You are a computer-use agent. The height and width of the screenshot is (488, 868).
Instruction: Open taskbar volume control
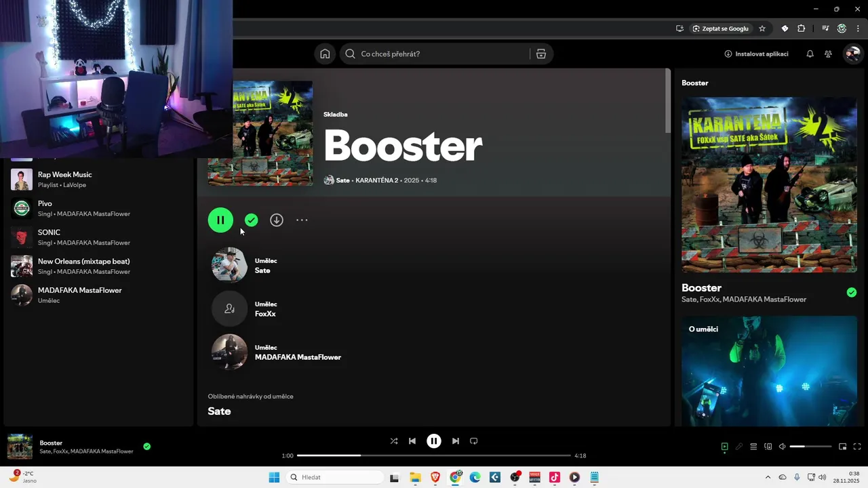click(823, 477)
